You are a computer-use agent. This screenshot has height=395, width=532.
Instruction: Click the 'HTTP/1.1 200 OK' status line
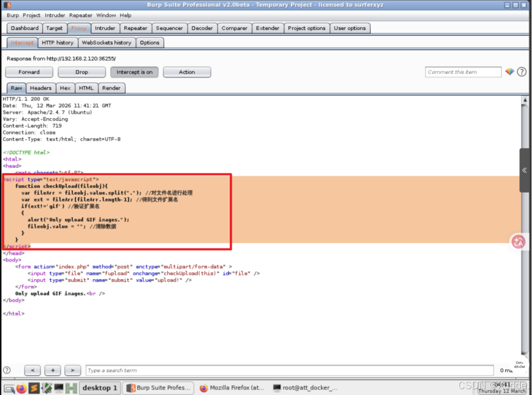[x=26, y=99]
